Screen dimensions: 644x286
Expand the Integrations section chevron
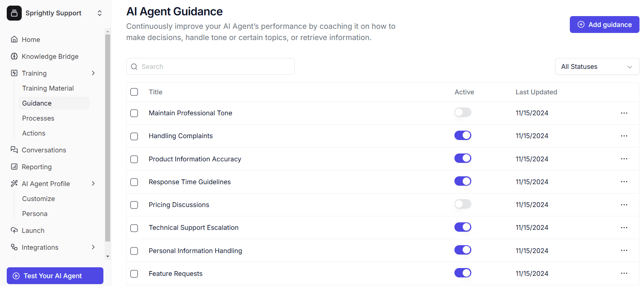(93, 247)
